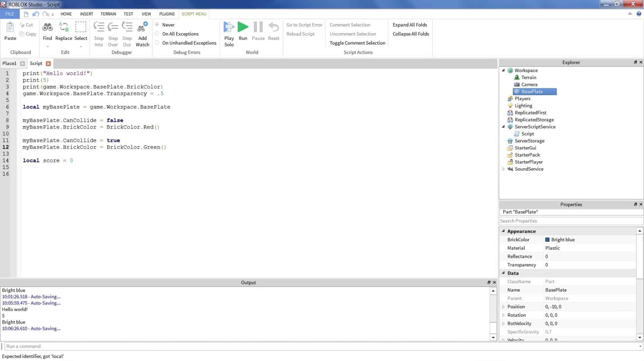The height and width of the screenshot is (361, 644).
Task: Select the On All Exceptions radio button
Action: tap(158, 34)
